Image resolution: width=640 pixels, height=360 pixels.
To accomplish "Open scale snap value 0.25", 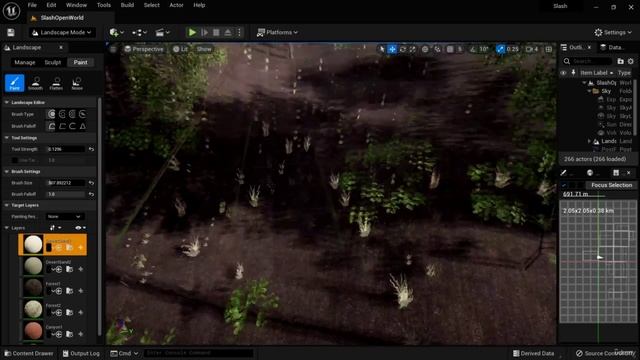I will tap(513, 49).
